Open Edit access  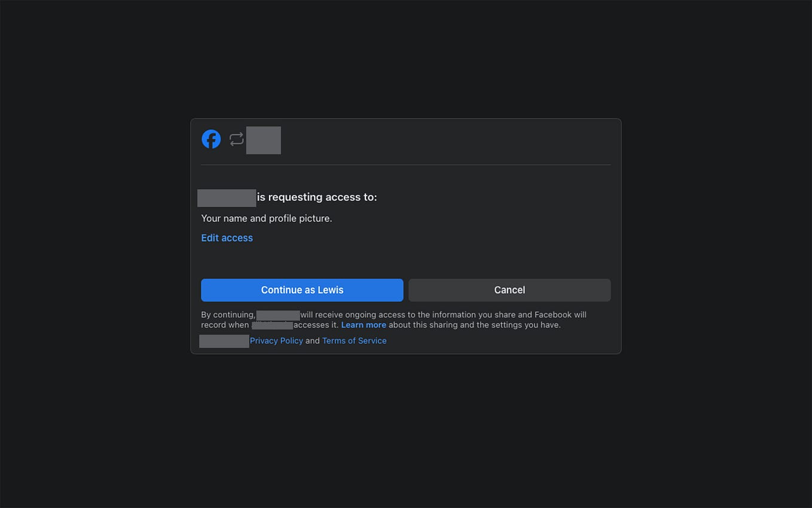point(227,238)
